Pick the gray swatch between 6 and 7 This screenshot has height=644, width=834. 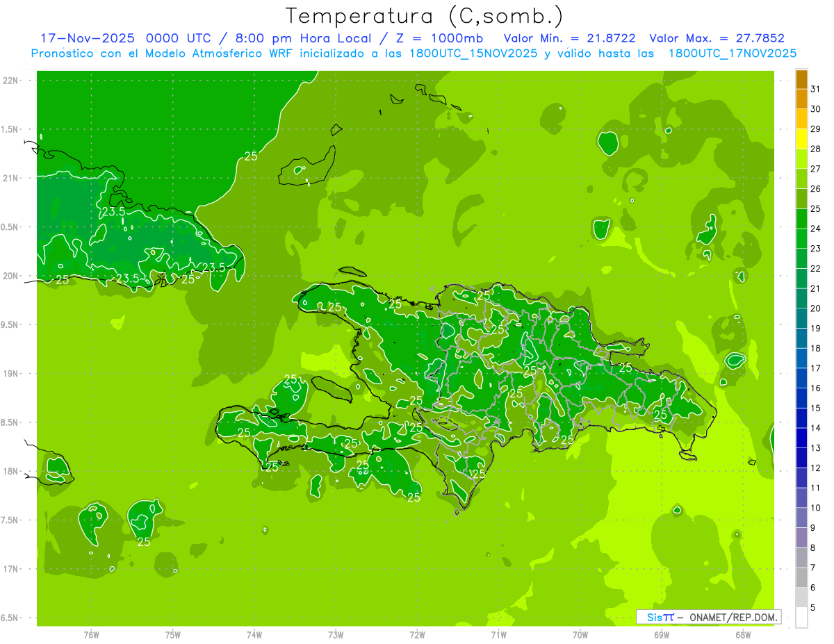[801, 578]
